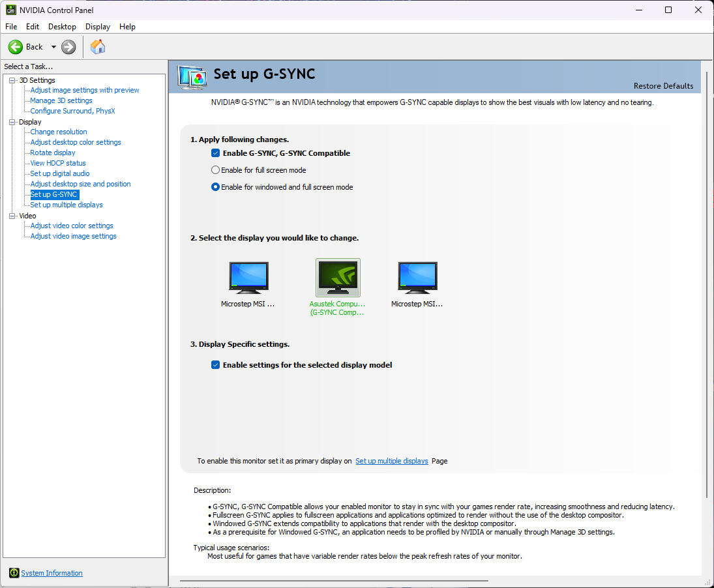Toggle Enable settings for selected display model
This screenshot has width=714, height=588.
click(215, 365)
